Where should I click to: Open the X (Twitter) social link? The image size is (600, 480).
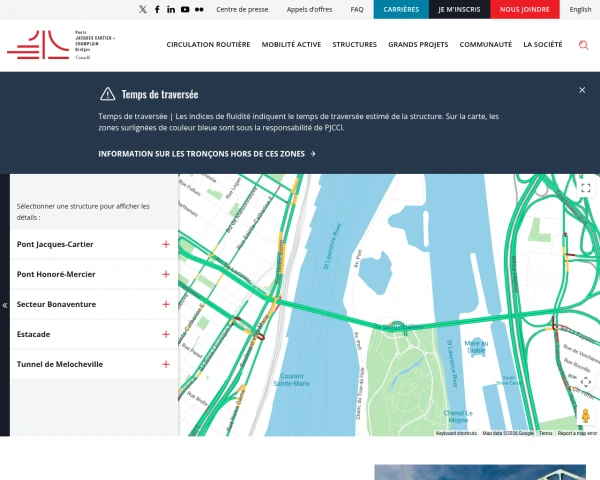pyautogui.click(x=143, y=9)
